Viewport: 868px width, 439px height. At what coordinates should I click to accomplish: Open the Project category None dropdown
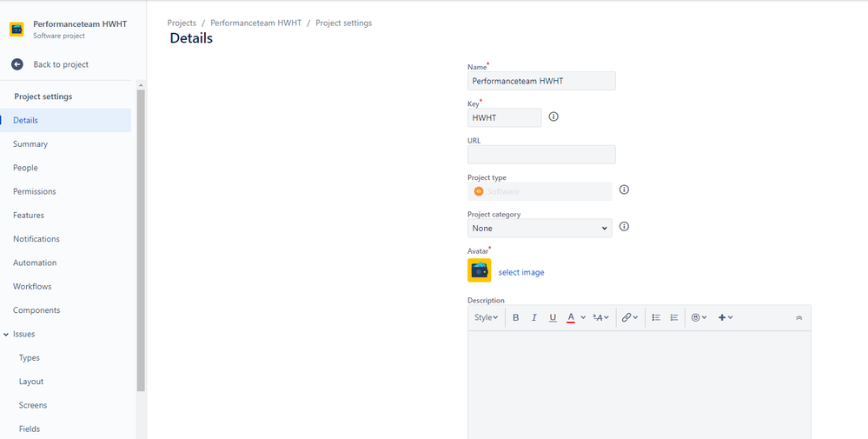point(540,228)
